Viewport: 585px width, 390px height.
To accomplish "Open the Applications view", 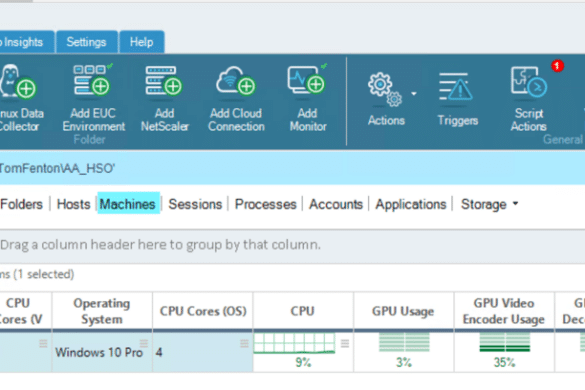I will [x=410, y=204].
